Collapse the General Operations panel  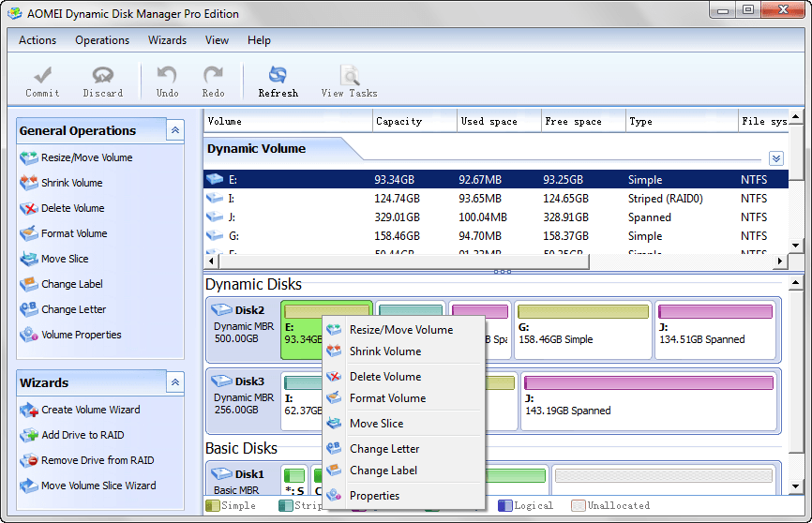[x=175, y=130]
